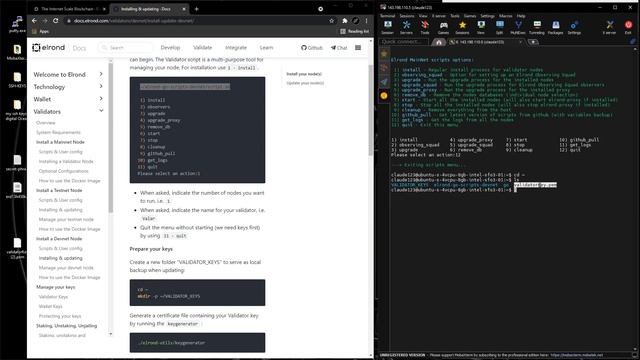The height and width of the screenshot is (360, 640).
Task: Open the Help menu in MobaXterm
Action: (521, 16)
